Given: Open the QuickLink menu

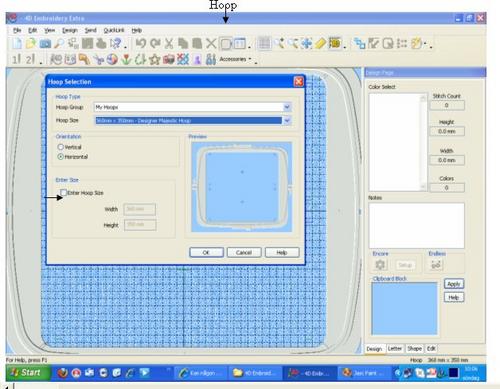Looking at the screenshot, I should [x=114, y=30].
